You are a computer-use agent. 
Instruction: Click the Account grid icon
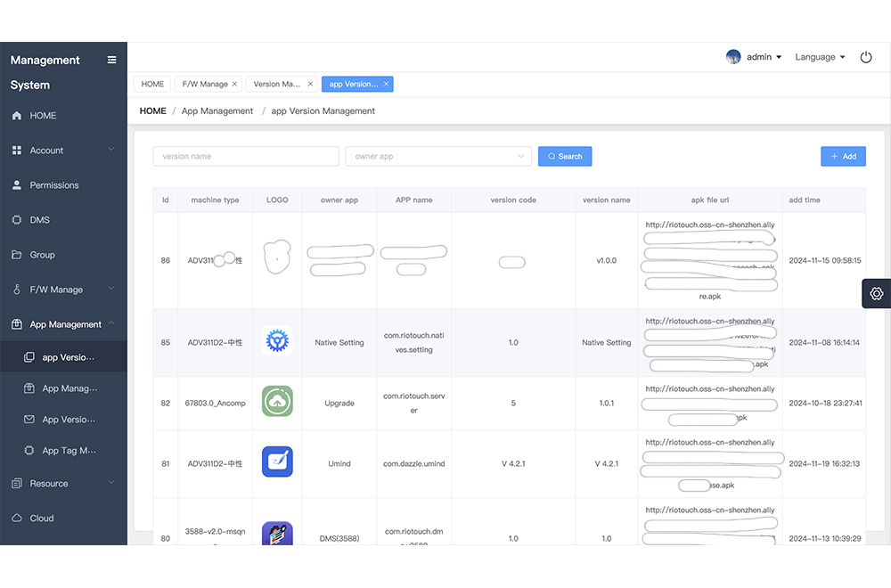click(x=17, y=150)
